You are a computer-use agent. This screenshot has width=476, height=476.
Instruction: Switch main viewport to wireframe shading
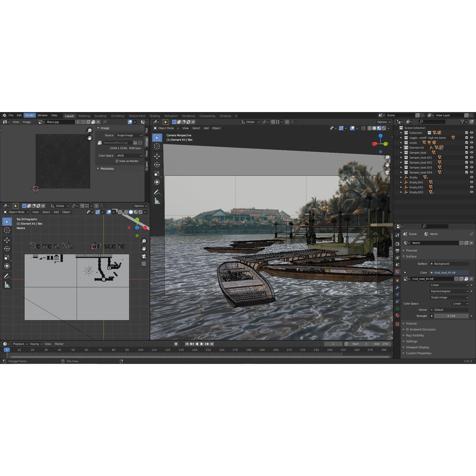pos(369,128)
